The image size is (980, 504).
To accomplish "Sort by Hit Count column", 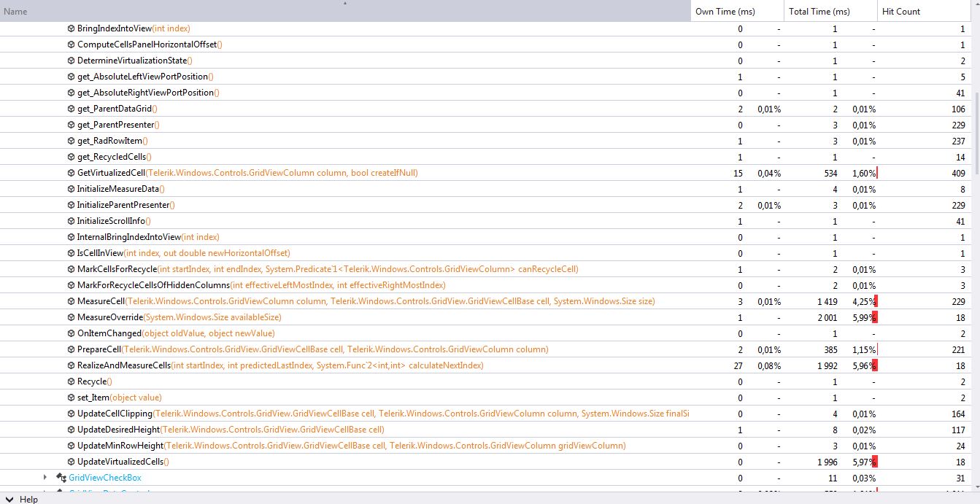I will pos(924,11).
